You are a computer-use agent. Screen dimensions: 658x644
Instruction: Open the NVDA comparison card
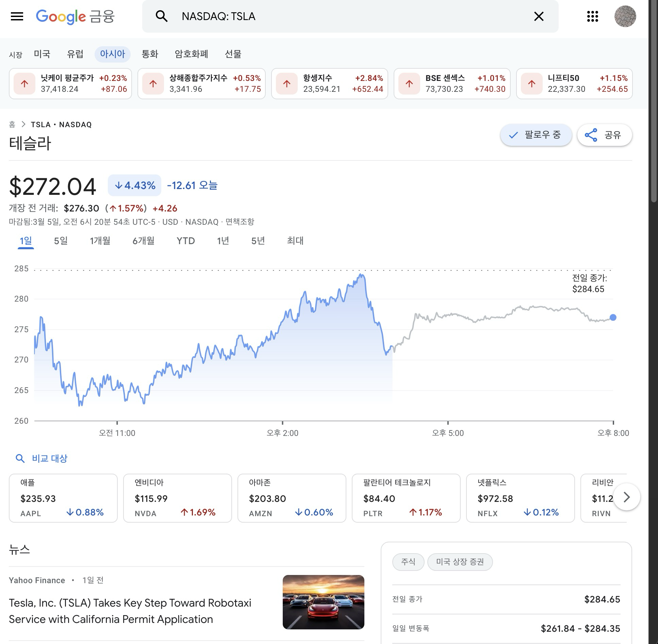pyautogui.click(x=177, y=498)
